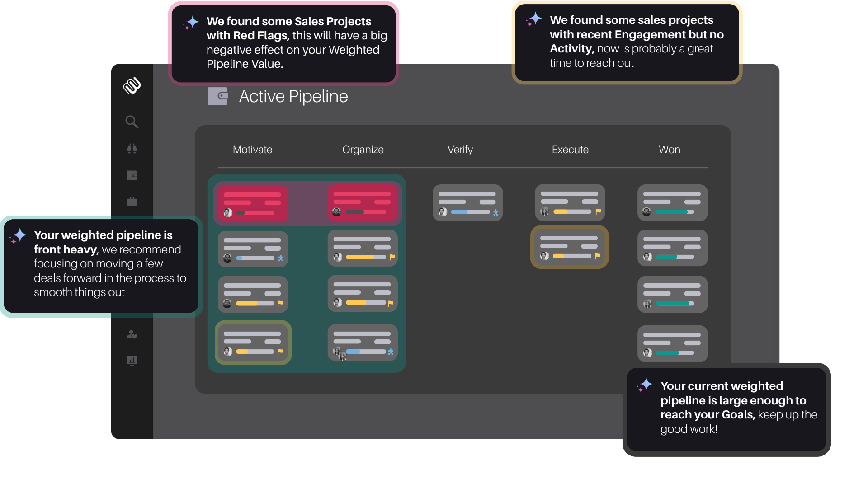Click the yellow flag on third Motivate card

(x=280, y=304)
